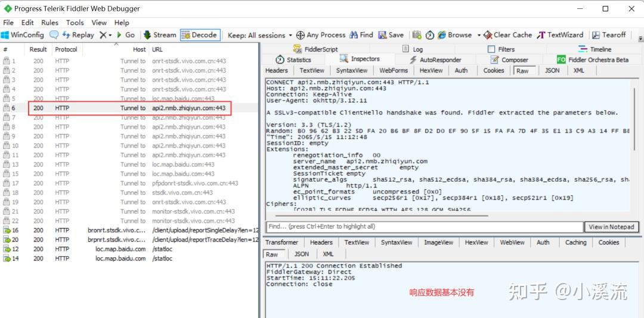The height and width of the screenshot is (318, 644).
Task: Toggle the Decode button
Action: 200,35
